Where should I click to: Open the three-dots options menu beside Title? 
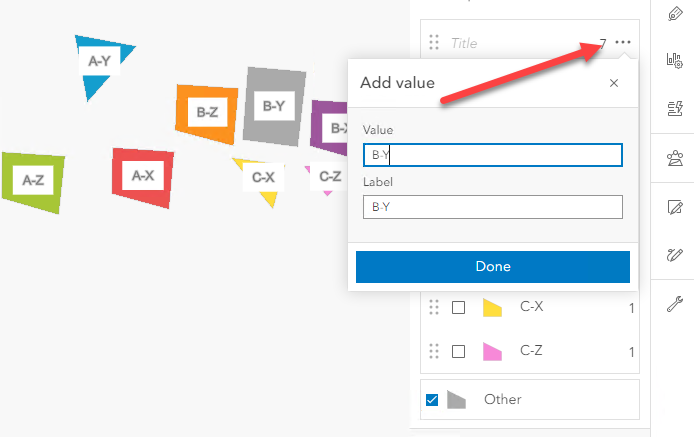[624, 43]
